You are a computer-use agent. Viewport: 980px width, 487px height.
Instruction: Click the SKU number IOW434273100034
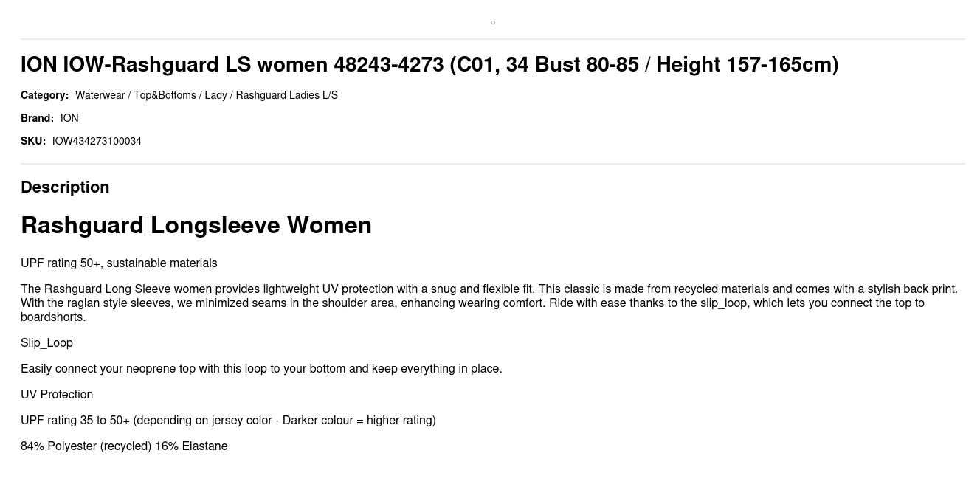coord(97,141)
